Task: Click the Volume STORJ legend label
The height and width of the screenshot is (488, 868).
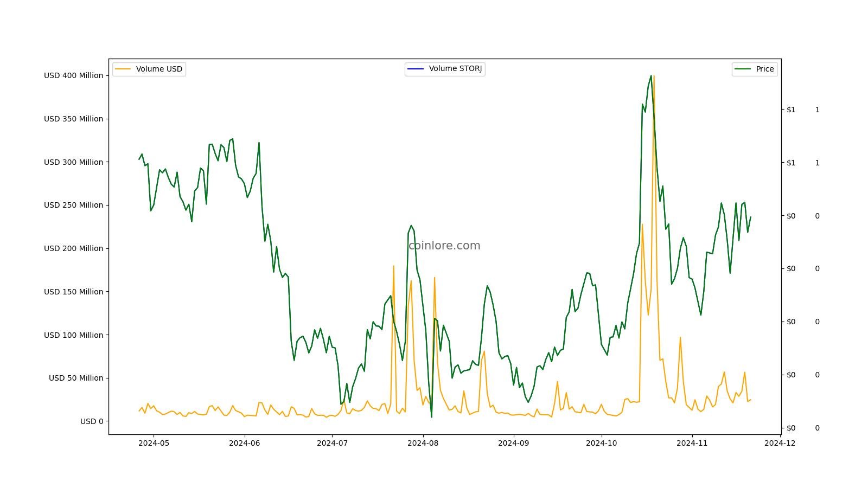Action: click(x=455, y=68)
